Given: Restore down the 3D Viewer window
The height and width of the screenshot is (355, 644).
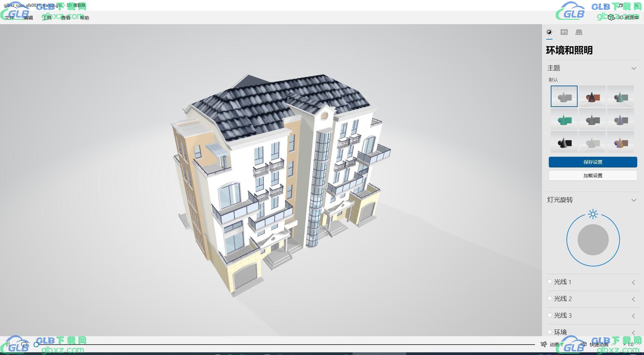Looking at the screenshot, I should click(x=621, y=5).
